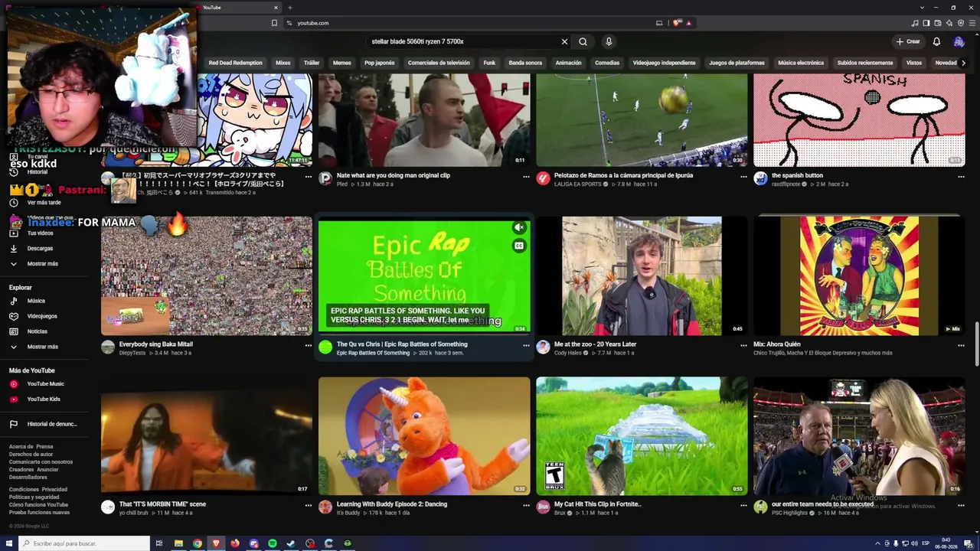Open options menu for Nate what are you doing

click(526, 176)
